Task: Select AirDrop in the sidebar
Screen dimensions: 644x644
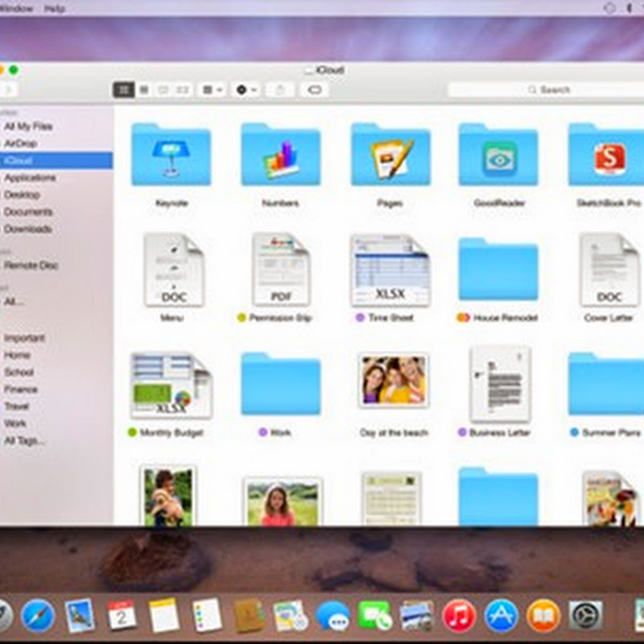Action: click(x=20, y=143)
